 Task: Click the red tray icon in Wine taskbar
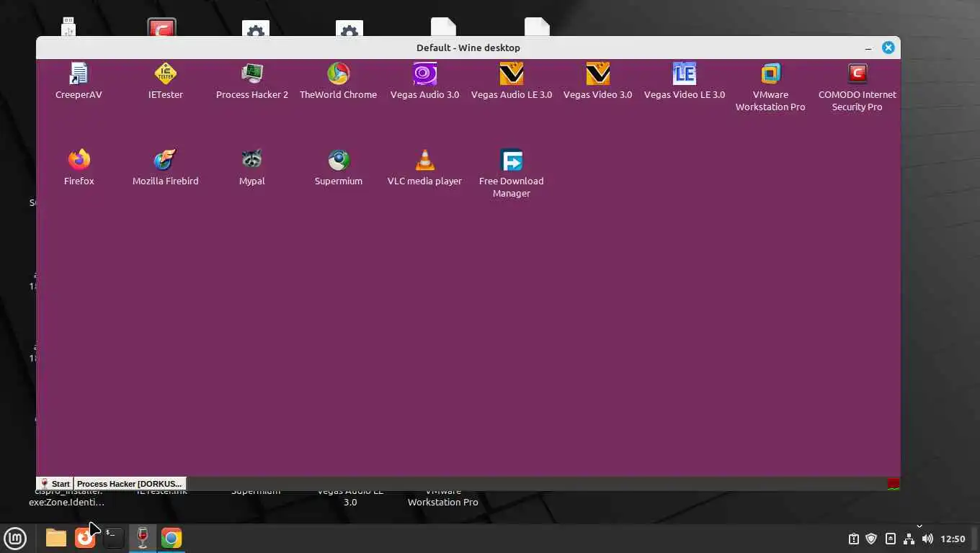coord(894,484)
